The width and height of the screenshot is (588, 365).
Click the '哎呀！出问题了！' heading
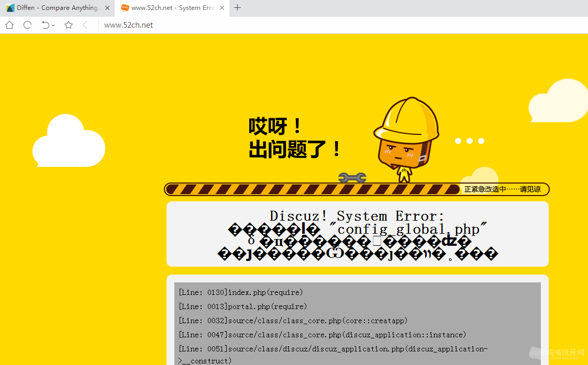coord(295,138)
